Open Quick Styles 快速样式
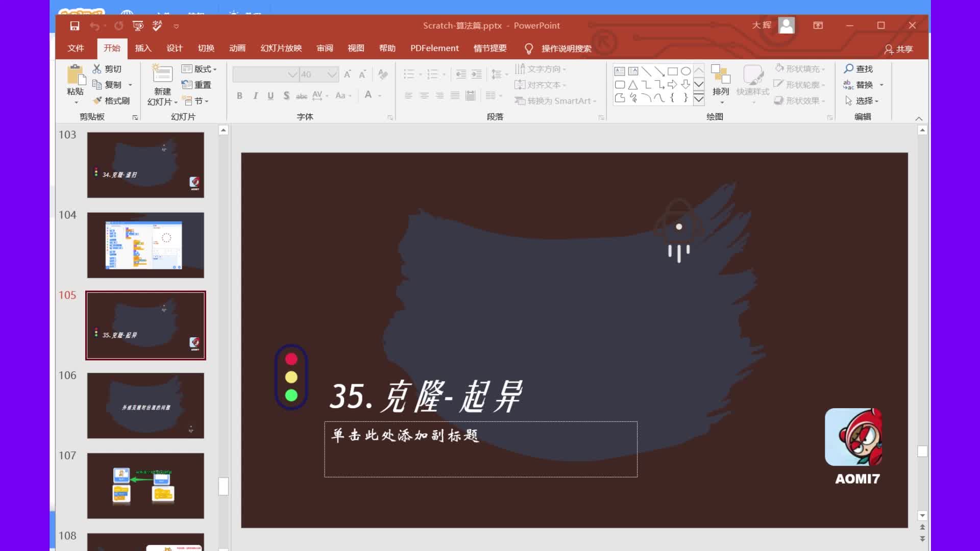The image size is (980, 551). pyautogui.click(x=753, y=84)
